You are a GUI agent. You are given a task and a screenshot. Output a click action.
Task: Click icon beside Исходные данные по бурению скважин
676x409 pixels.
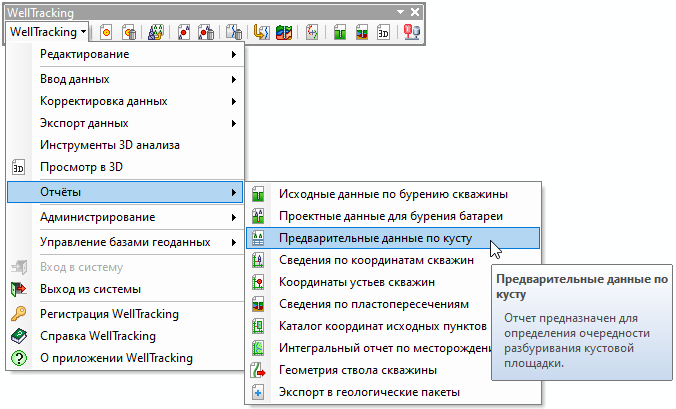(x=258, y=194)
